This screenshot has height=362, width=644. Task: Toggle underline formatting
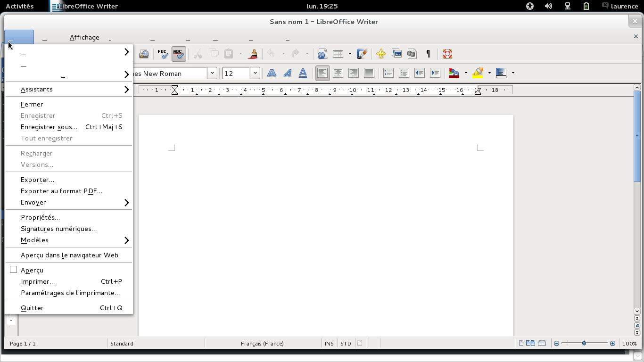point(303,73)
